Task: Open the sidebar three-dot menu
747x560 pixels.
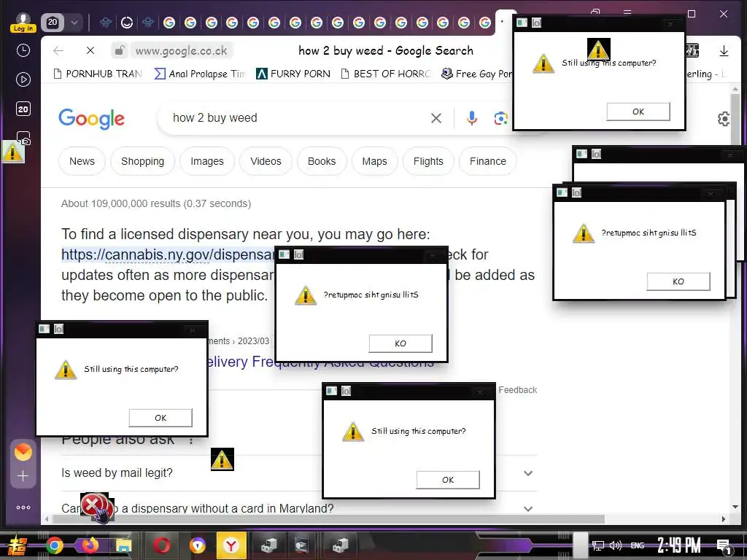Action: pos(23,507)
